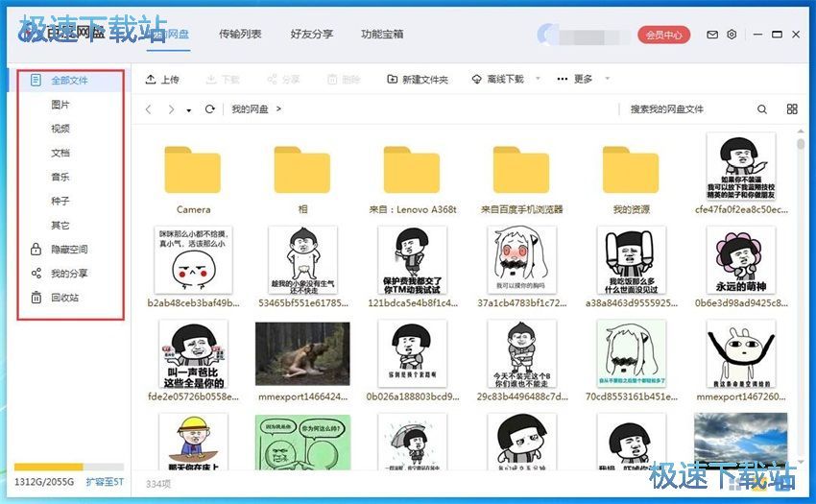The image size is (816, 504).
Task: Create folder with 新建文件夹
Action: coord(418,79)
